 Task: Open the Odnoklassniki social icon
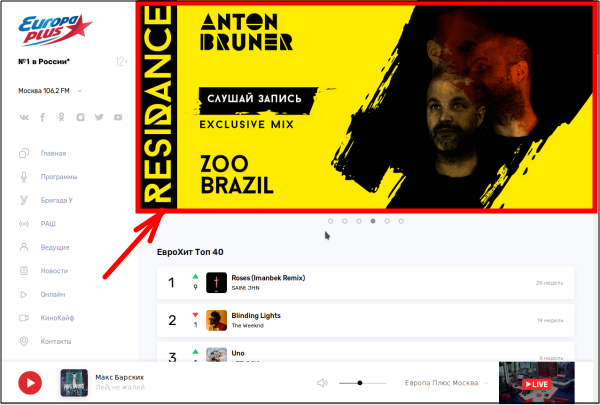pyautogui.click(x=61, y=117)
